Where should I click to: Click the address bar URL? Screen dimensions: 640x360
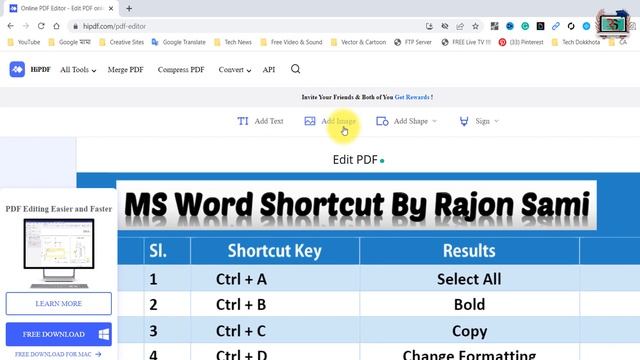click(x=114, y=26)
